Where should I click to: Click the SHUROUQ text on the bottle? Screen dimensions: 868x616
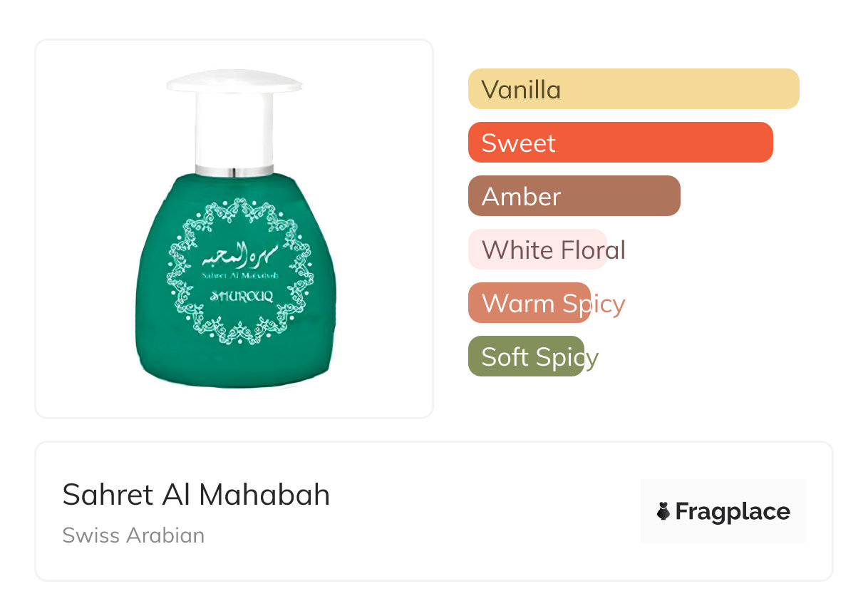tap(239, 296)
